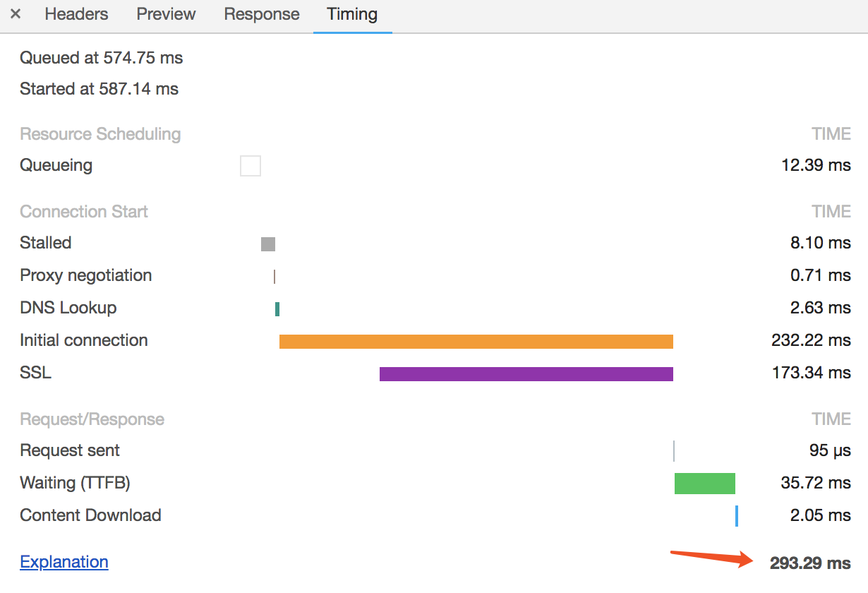
Task: Click the teal DNS Lookup bar
Action: coord(277,309)
